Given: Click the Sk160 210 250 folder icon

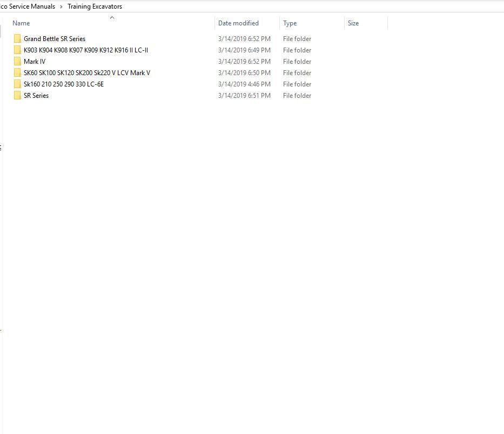Looking at the screenshot, I should tap(18, 84).
